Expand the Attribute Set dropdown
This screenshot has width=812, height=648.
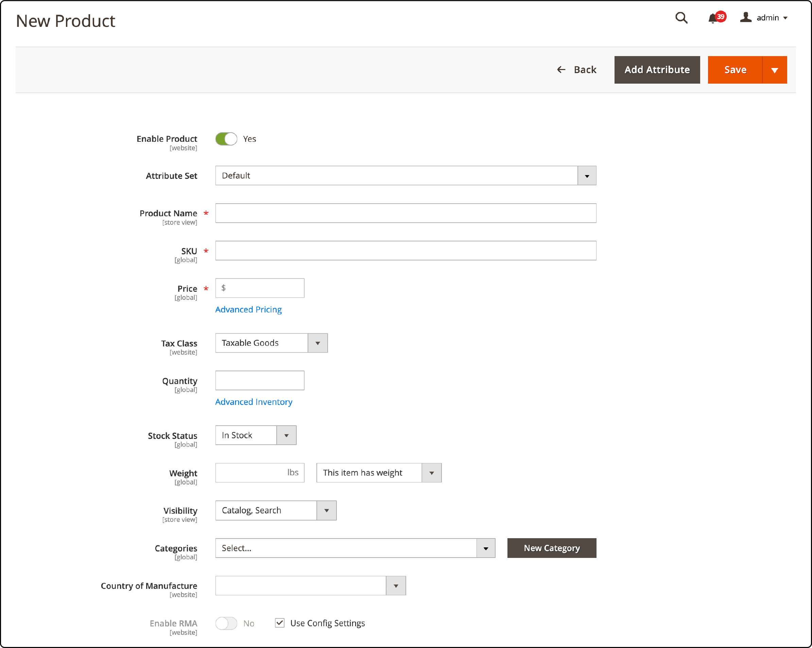point(587,176)
